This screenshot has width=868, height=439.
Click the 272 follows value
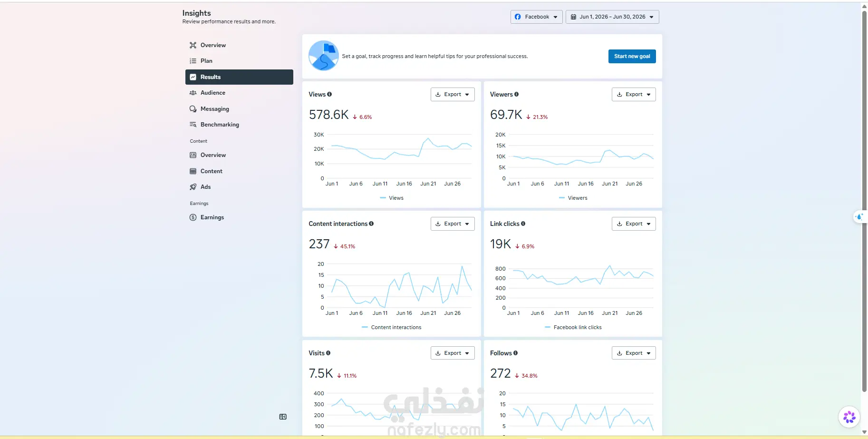[501, 373]
